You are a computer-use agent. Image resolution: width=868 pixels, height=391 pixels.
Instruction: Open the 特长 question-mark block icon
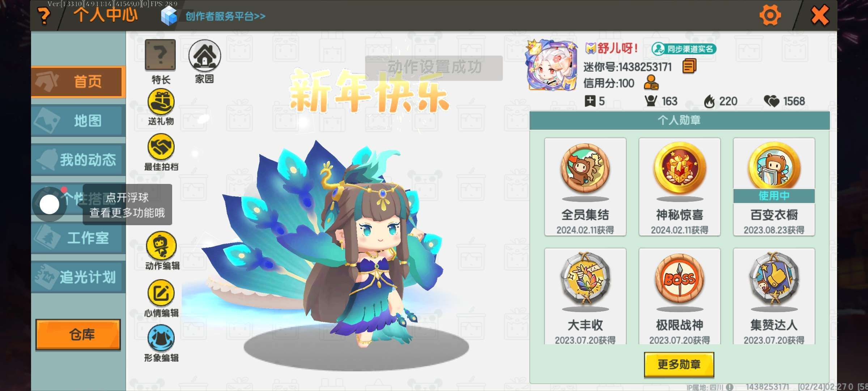[160, 55]
